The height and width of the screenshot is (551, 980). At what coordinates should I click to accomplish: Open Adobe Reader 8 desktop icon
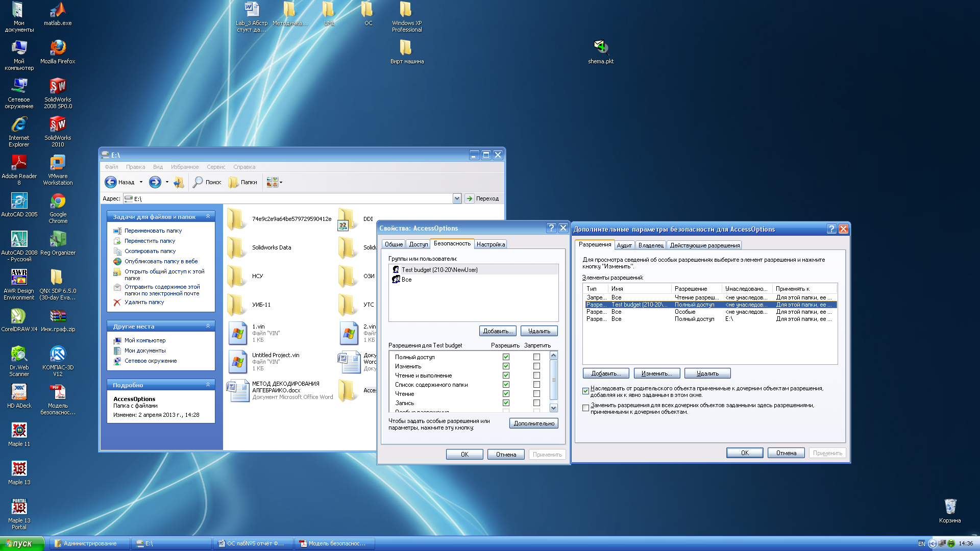point(19,170)
